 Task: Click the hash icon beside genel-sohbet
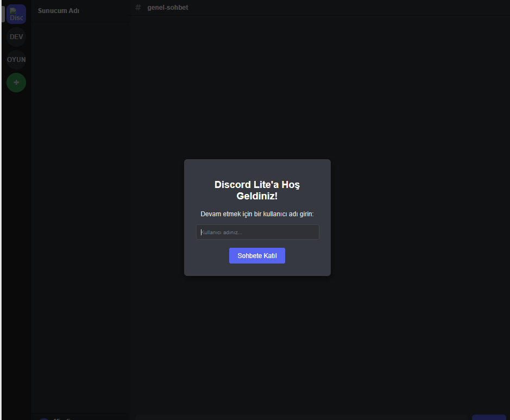click(x=138, y=7)
